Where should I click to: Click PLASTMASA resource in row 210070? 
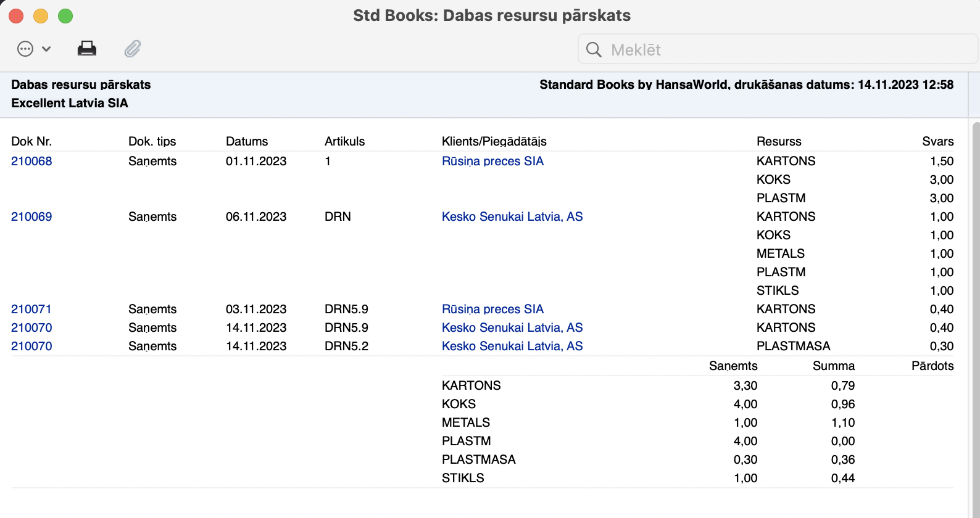coord(794,346)
